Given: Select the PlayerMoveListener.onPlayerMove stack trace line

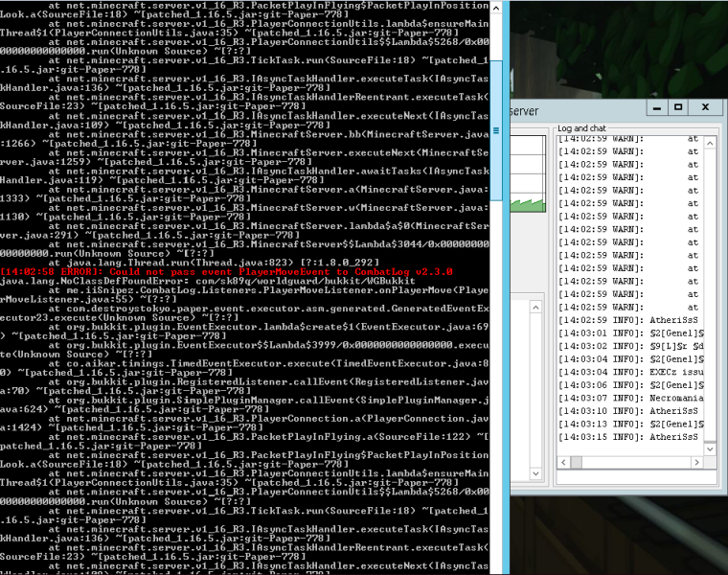Looking at the screenshot, I should [x=244, y=295].
